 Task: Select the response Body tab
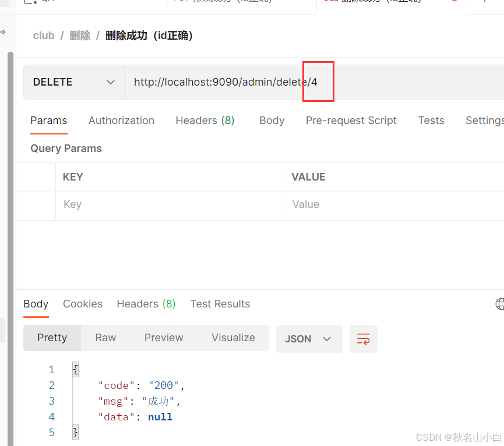coord(36,304)
